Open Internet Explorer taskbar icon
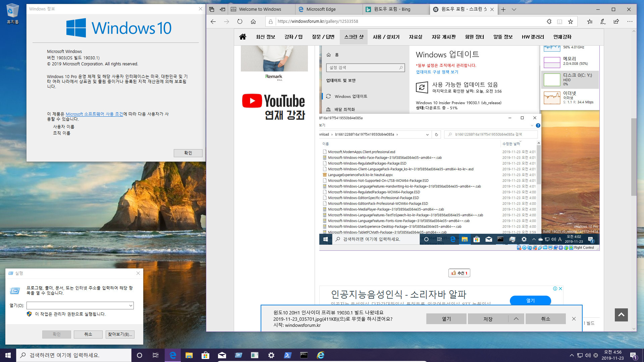This screenshot has width=644, height=362. tap(321, 355)
